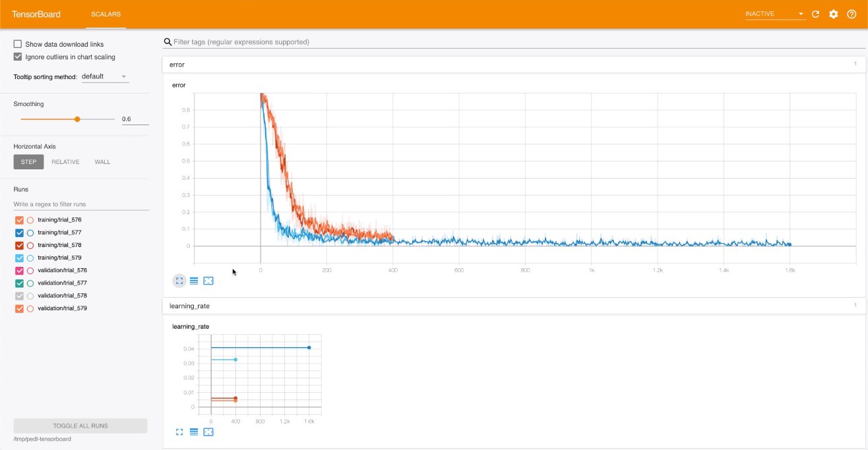The height and width of the screenshot is (450, 868).
Task: Uncheck the training/trial_576 run checkbox
Action: [x=18, y=220]
